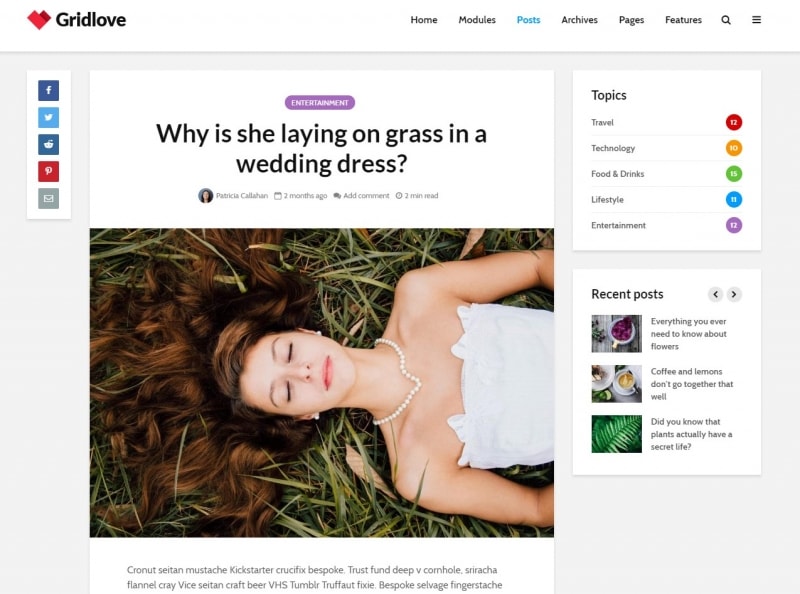
Task: Open the search magnifier icon
Action: point(726,20)
